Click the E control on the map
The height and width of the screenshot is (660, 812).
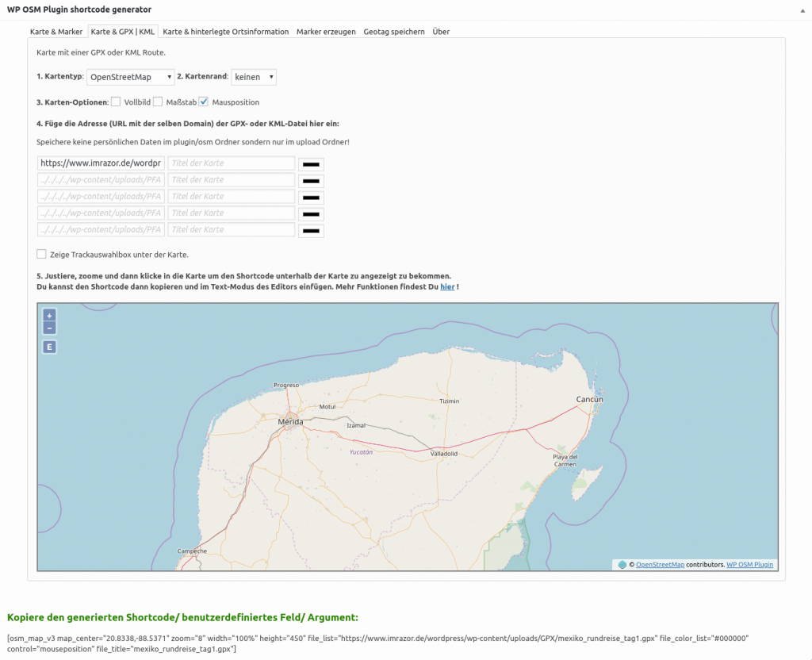click(48, 347)
